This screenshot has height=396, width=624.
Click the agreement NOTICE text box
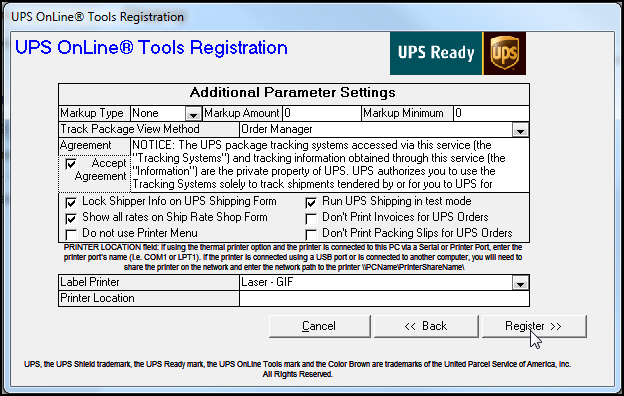(x=330, y=165)
